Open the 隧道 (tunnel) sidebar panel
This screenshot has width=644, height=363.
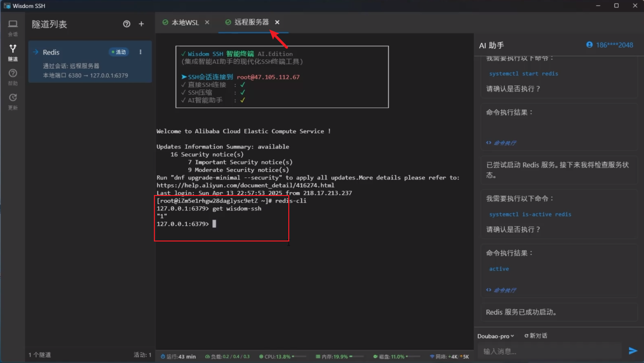click(12, 51)
